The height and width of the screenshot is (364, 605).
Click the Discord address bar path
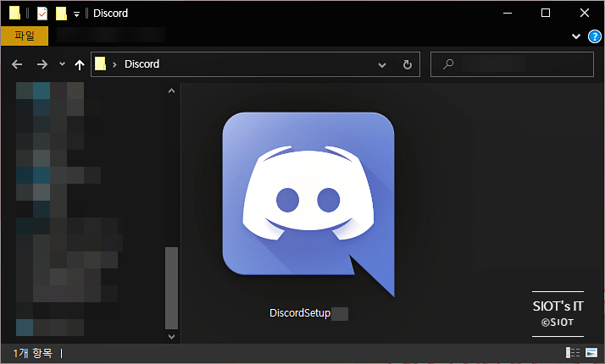pos(142,64)
